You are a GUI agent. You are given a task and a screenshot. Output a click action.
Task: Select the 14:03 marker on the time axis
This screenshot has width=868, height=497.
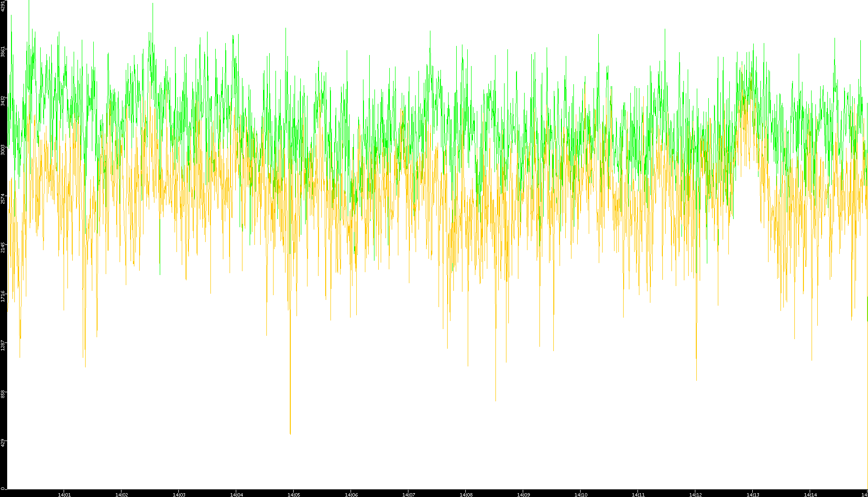[179, 494]
